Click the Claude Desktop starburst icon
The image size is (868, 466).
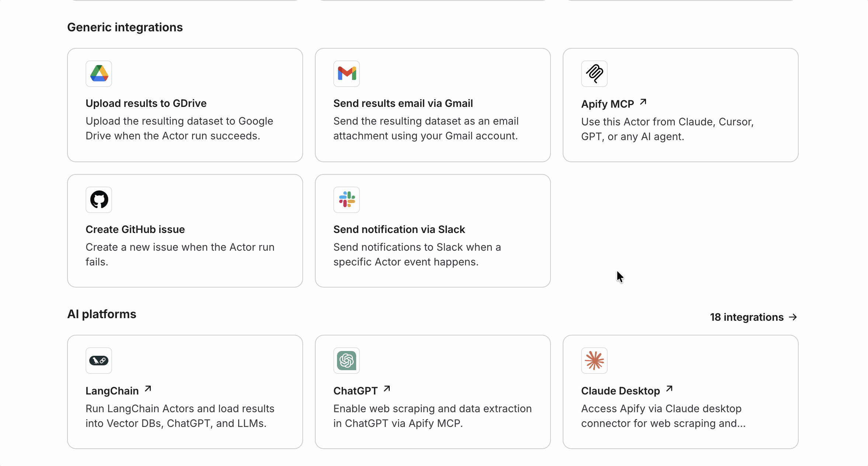coord(594,361)
